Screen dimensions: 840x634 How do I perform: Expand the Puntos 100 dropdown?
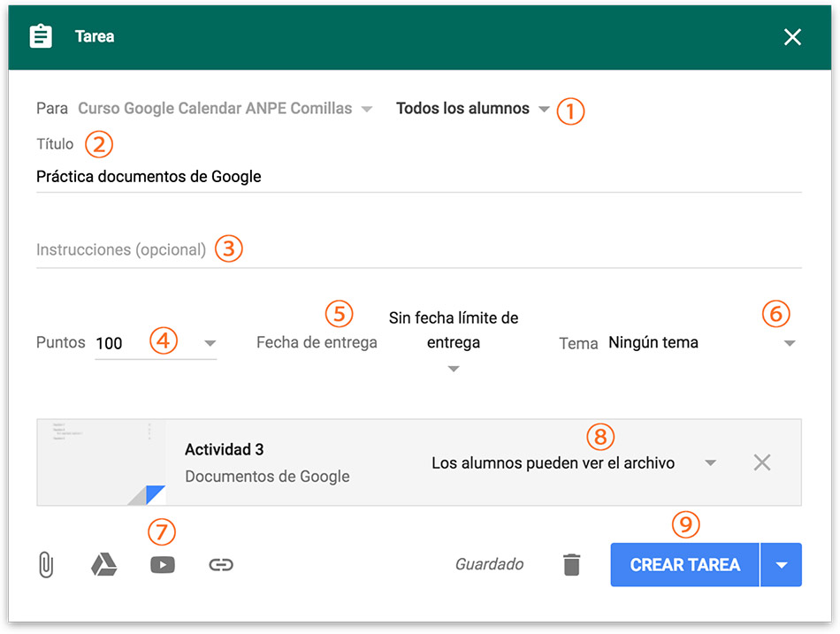(x=210, y=343)
